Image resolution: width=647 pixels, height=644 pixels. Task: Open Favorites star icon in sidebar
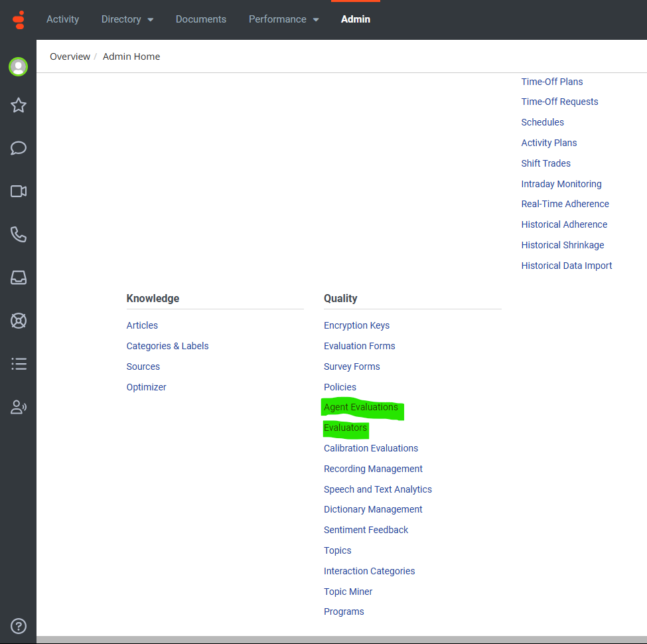[x=19, y=106]
